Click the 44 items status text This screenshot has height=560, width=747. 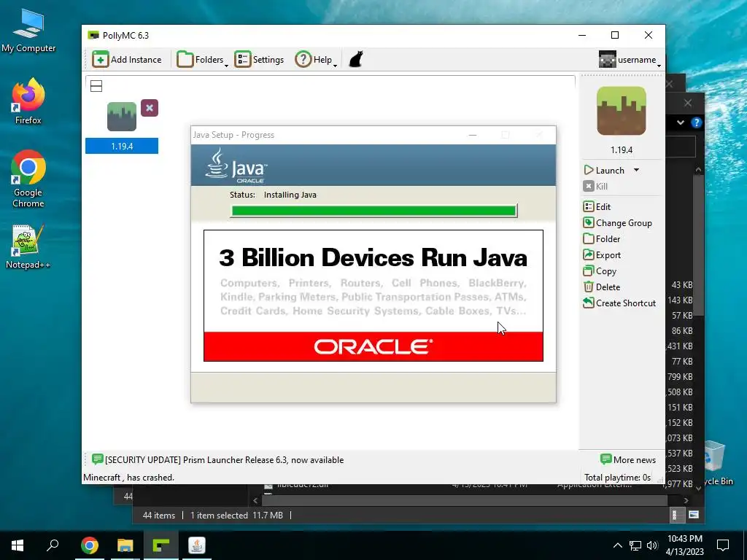[x=159, y=516]
